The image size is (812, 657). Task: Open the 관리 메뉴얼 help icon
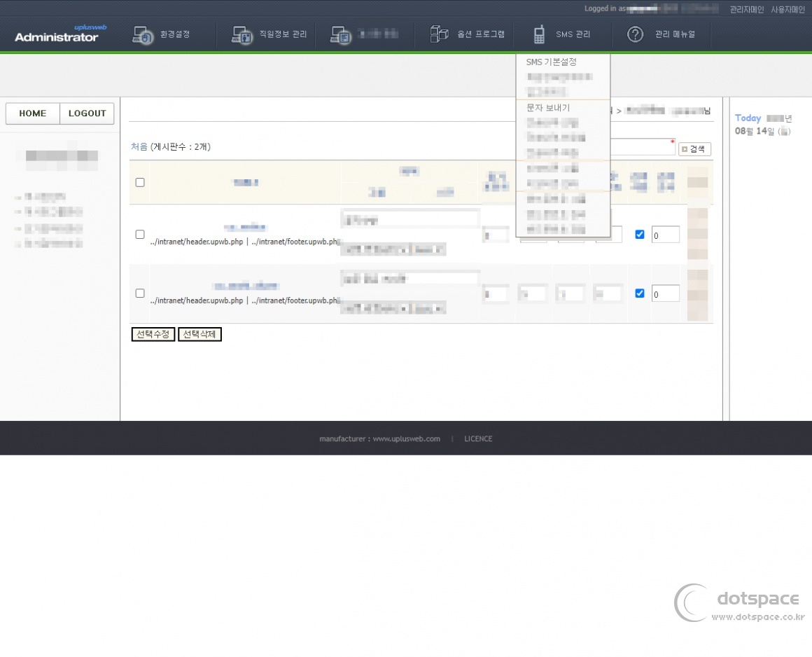coord(635,34)
